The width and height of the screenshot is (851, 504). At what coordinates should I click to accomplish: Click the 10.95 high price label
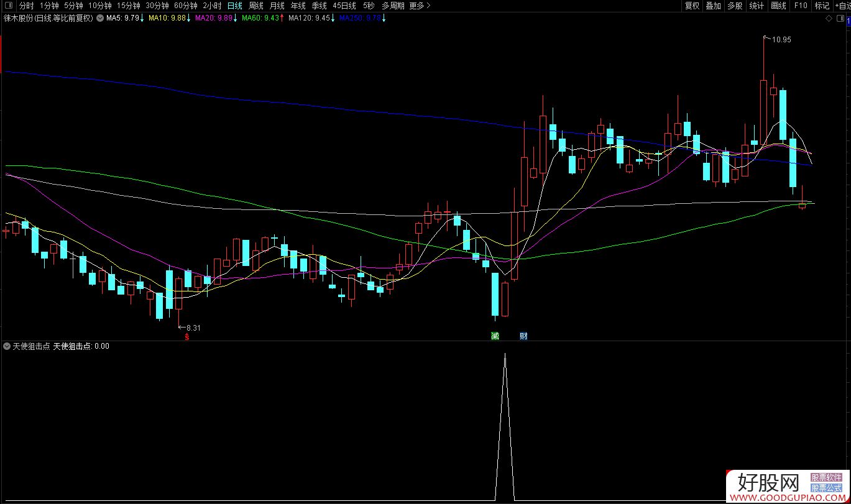tap(781, 40)
